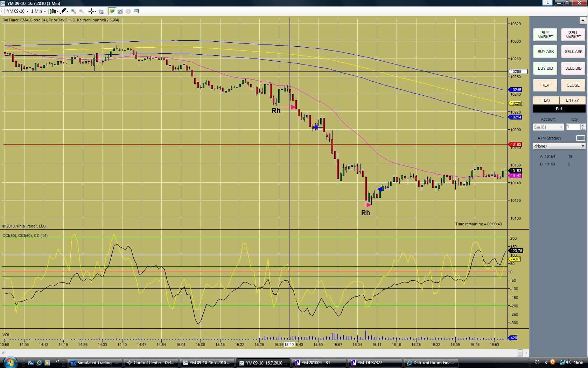588x368 pixels.
Task: Select the FLAT tab
Action: [546, 100]
